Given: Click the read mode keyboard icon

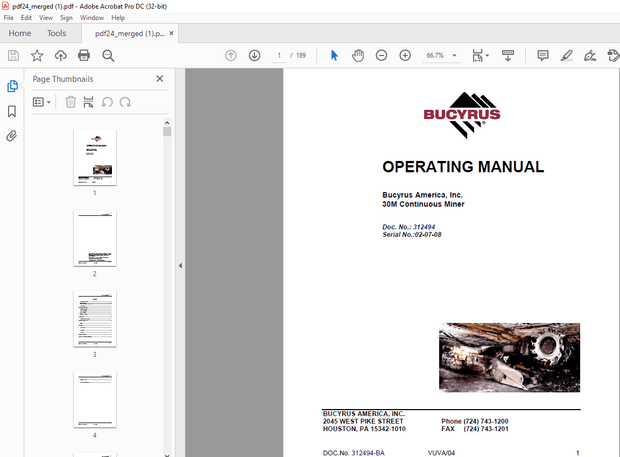Looking at the screenshot, I should (x=508, y=55).
